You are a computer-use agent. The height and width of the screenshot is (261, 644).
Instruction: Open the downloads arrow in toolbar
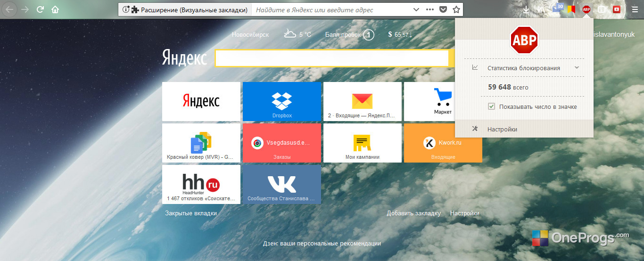pos(526,9)
